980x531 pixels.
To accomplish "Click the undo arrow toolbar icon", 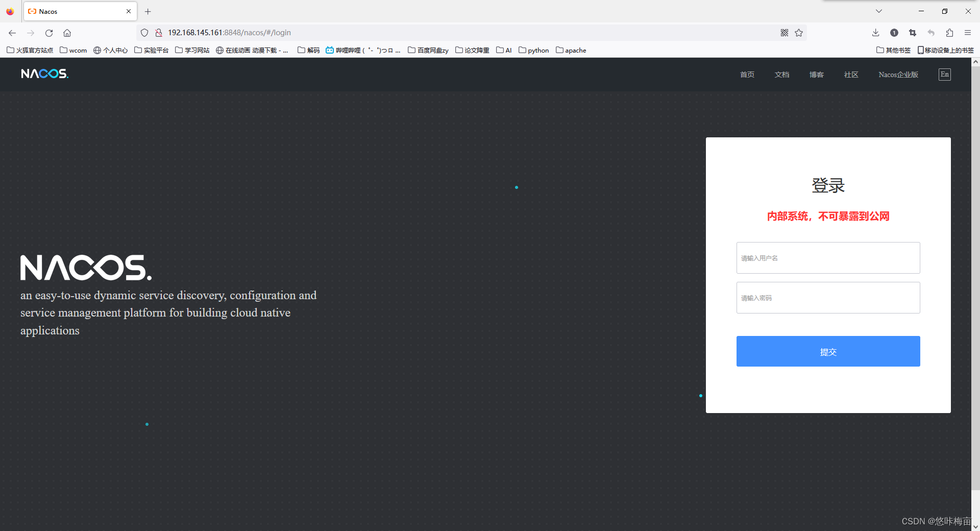I will (931, 33).
